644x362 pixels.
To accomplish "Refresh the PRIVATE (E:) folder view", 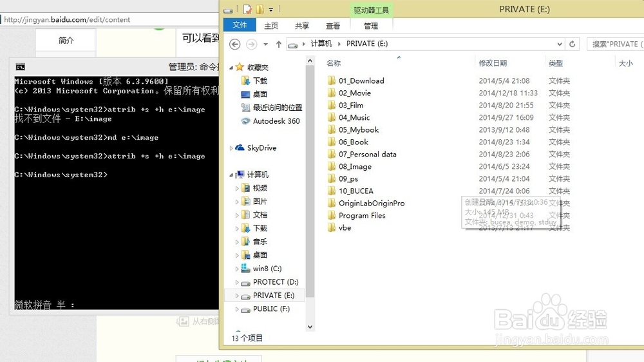I will (x=572, y=44).
